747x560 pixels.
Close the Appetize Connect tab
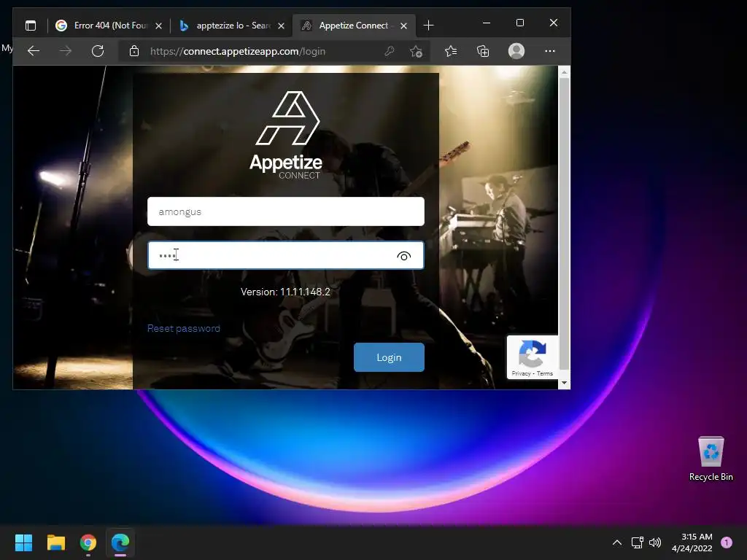[x=403, y=26]
